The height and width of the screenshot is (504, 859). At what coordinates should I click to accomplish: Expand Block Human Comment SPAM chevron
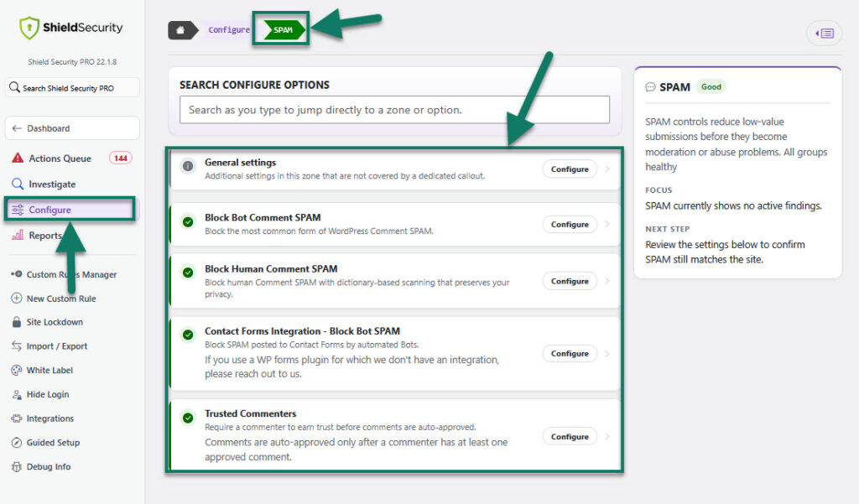(607, 280)
